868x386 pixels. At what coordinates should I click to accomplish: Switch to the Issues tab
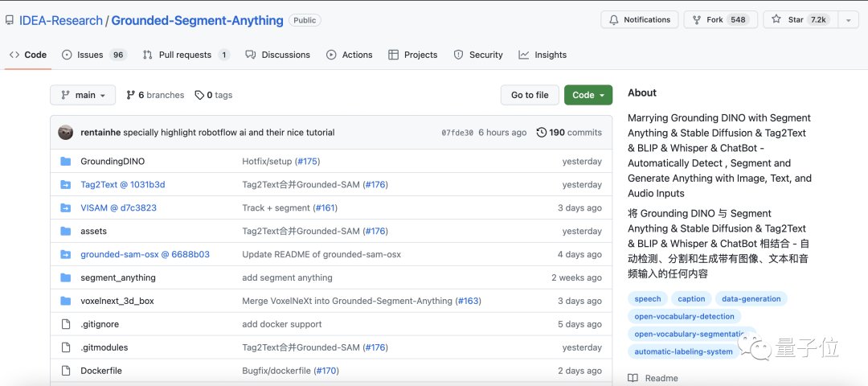(x=94, y=55)
